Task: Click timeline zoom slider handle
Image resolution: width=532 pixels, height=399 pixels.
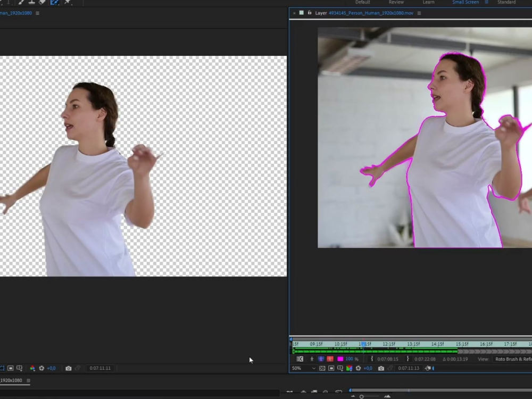Action: click(x=362, y=396)
